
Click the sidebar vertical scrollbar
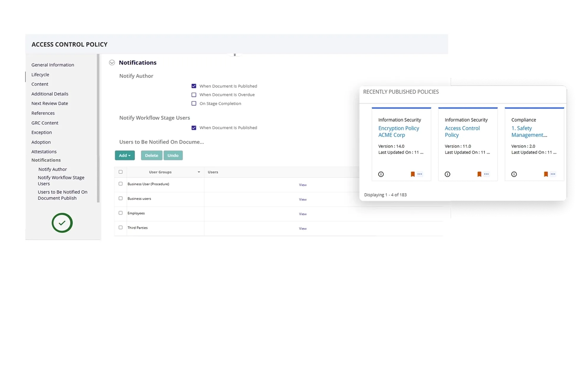[x=98, y=128]
